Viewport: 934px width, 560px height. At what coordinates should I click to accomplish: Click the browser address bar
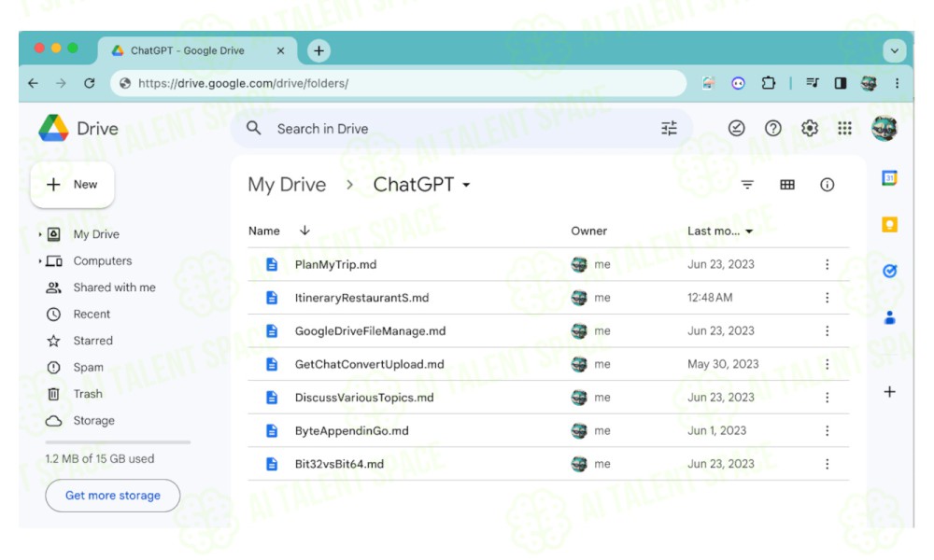coord(398,83)
